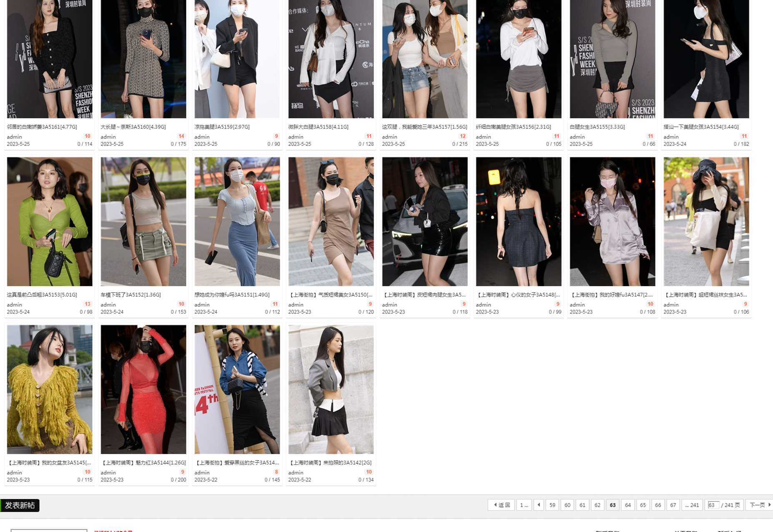773x532 pixels.
Task: Go to page 64
Action: point(627,505)
